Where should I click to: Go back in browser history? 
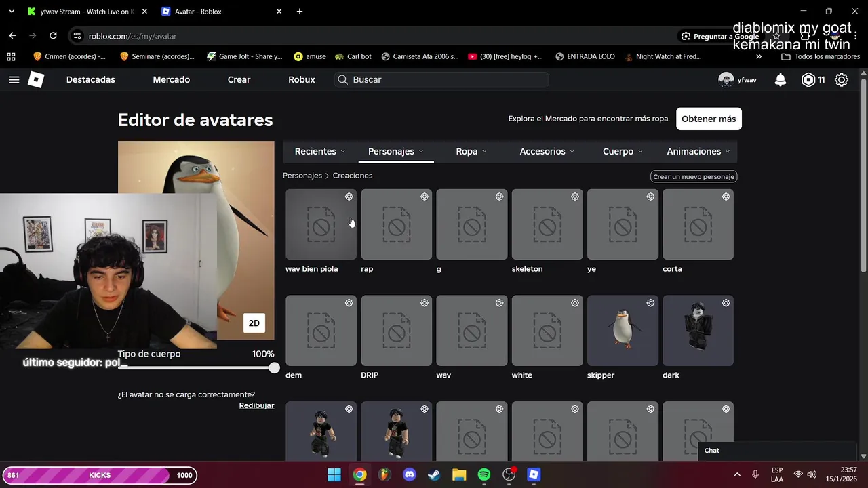click(12, 36)
